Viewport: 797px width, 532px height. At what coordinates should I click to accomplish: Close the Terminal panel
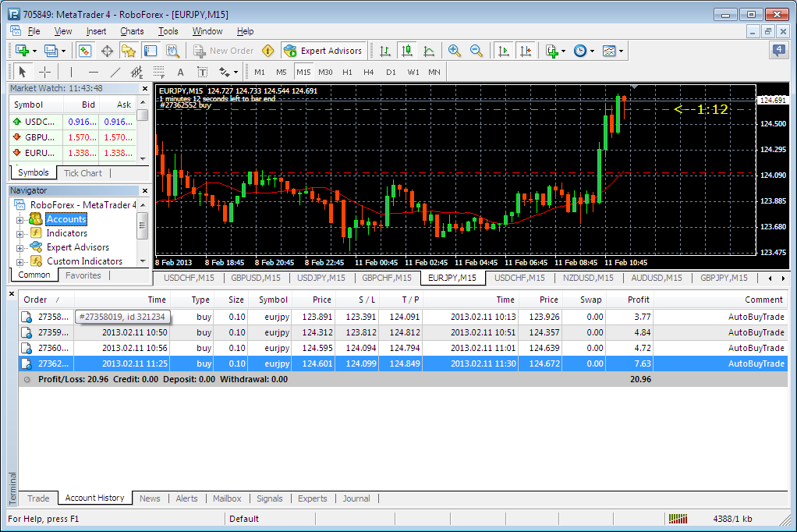pos(11,293)
